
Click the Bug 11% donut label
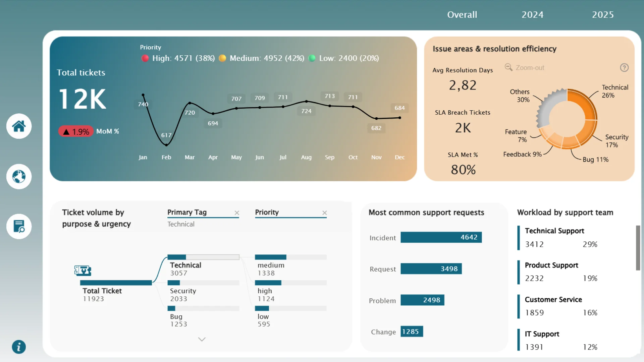[x=595, y=160]
